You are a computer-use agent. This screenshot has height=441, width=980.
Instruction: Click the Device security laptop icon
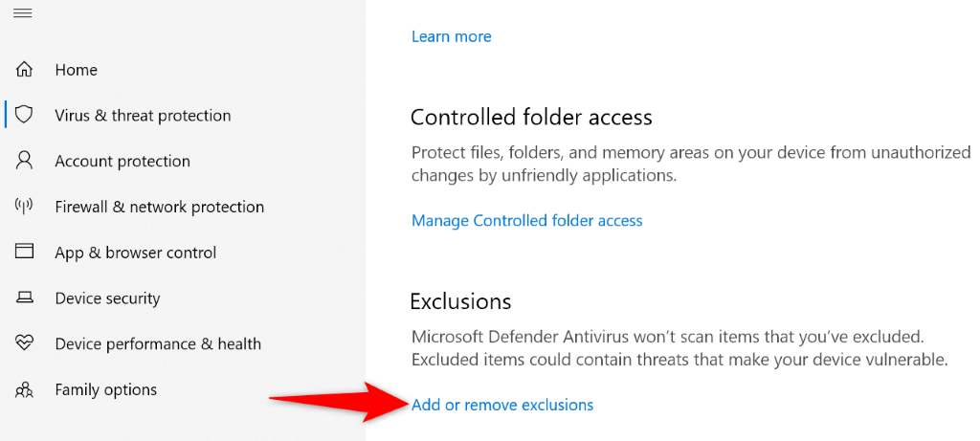tap(25, 298)
